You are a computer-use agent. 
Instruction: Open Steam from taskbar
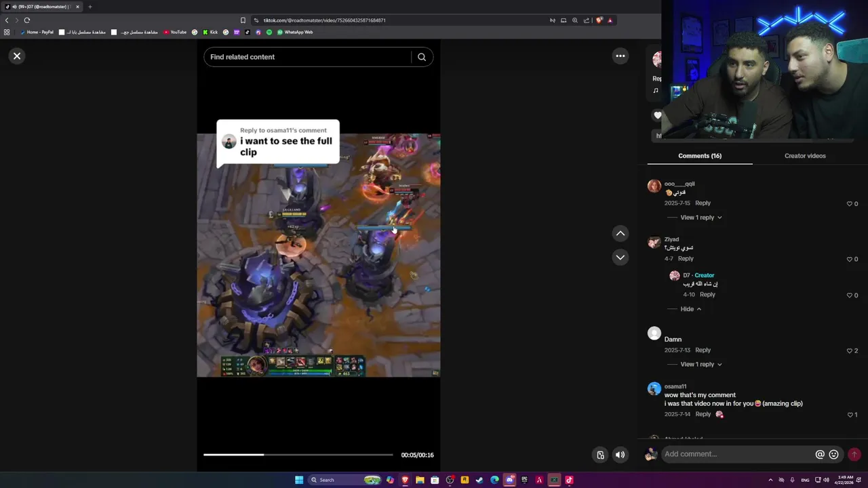479,480
